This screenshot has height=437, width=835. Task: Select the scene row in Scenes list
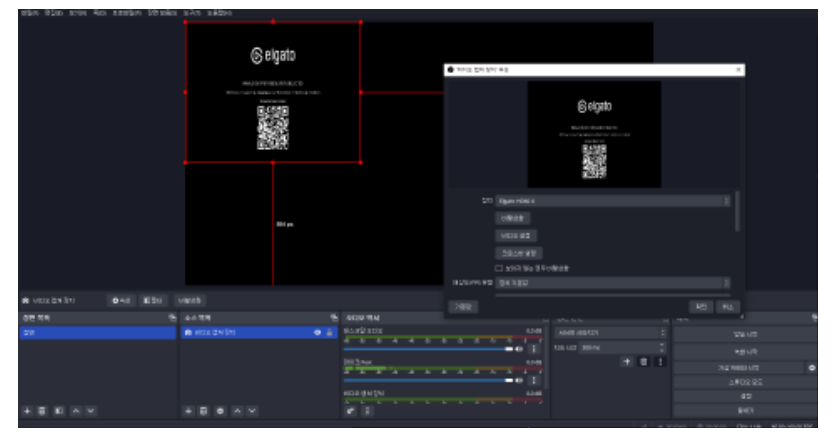tap(98, 333)
